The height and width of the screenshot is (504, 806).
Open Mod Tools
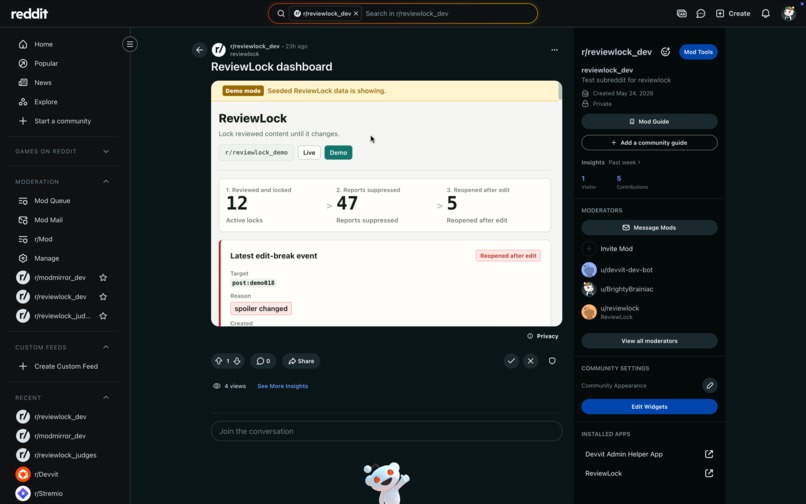(698, 52)
